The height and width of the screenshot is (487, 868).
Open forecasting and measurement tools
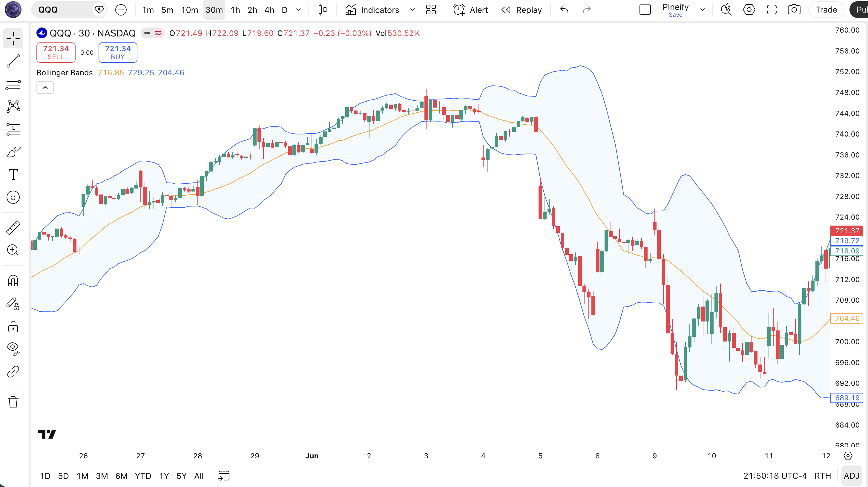pos(13,129)
